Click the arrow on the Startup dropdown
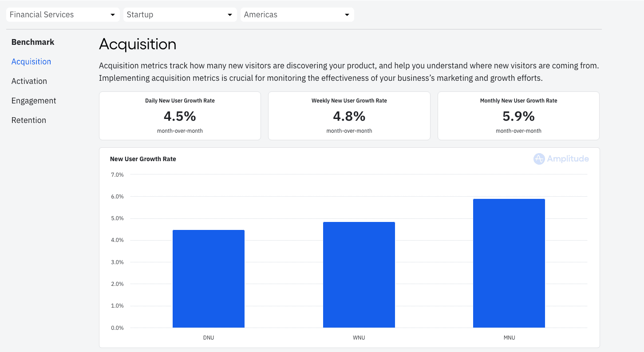This screenshot has width=644, height=352. (230, 14)
